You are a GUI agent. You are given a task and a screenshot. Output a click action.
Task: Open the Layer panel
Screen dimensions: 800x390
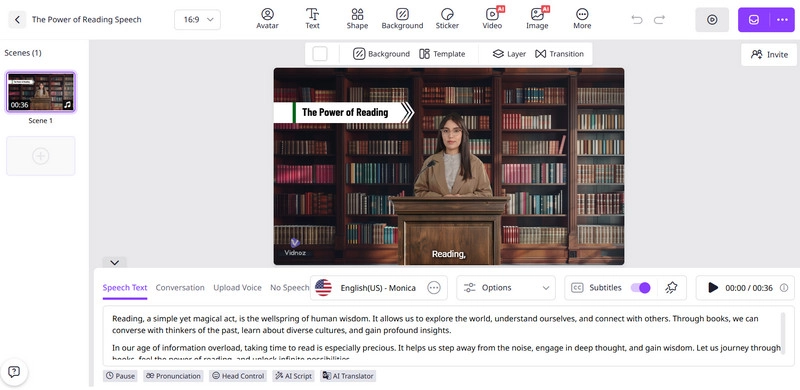(x=509, y=54)
